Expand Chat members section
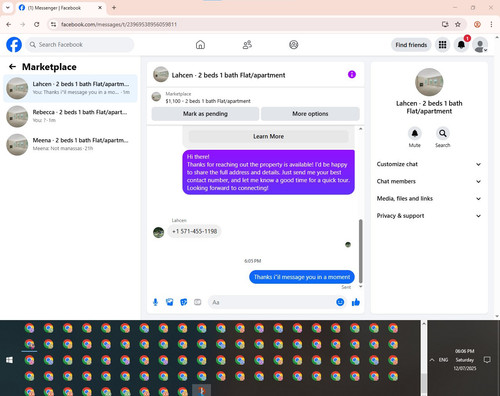The height and width of the screenshot is (396, 500). coord(429,181)
